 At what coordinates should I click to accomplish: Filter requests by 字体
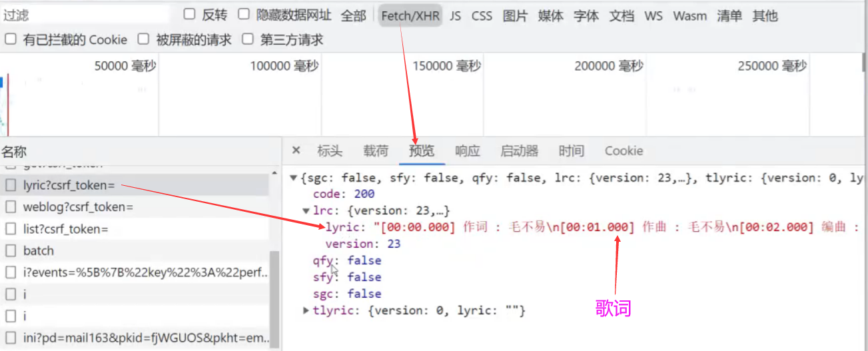586,15
